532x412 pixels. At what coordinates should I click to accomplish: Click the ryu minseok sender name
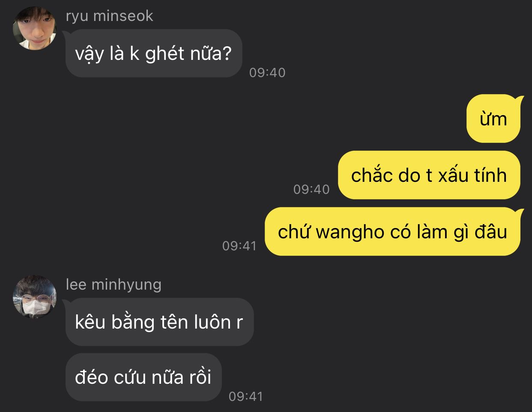point(110,16)
